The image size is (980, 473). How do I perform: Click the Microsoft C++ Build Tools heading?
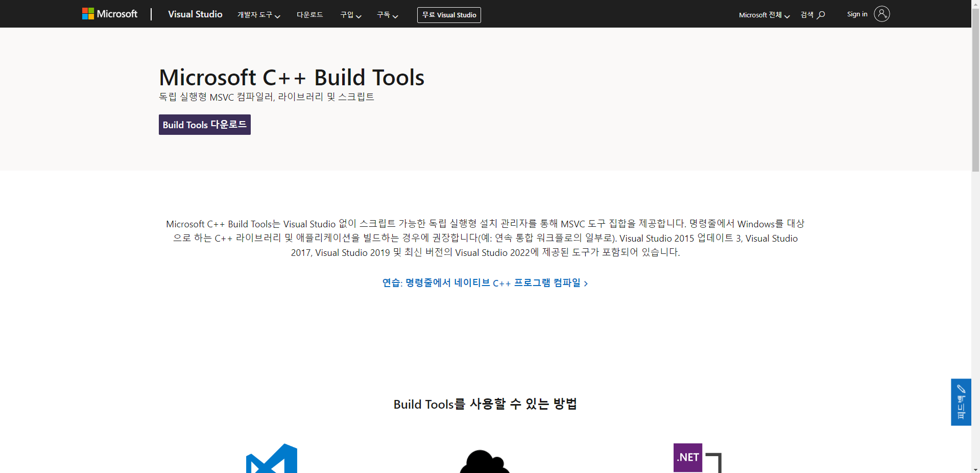[x=292, y=78]
